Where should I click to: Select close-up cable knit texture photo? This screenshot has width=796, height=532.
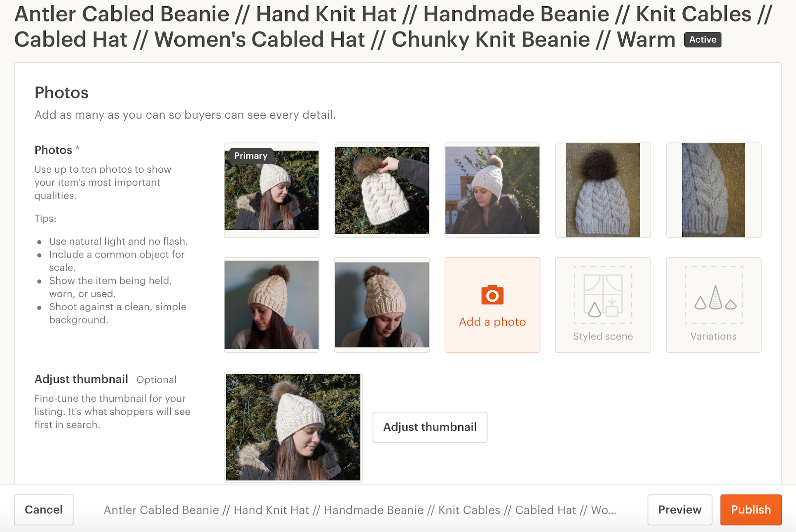click(714, 190)
